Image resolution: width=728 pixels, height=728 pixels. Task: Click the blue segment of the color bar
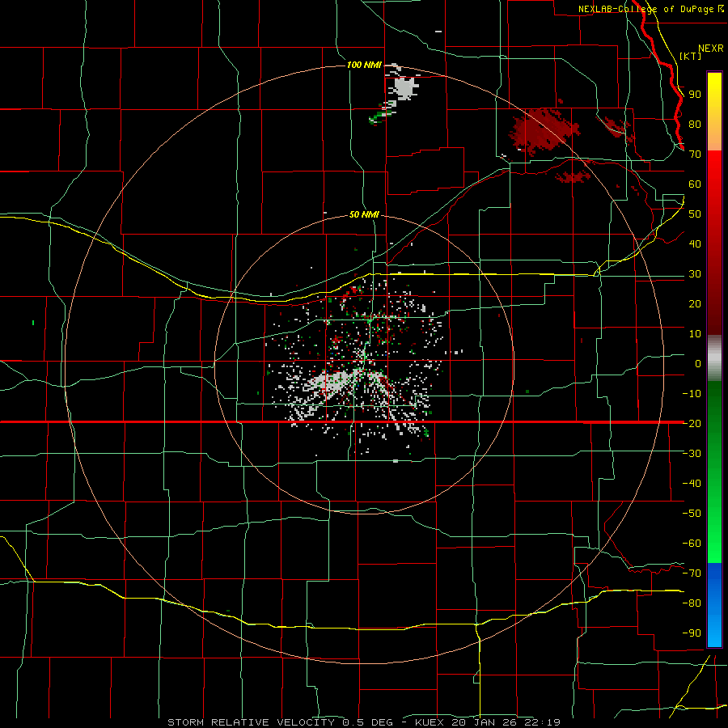pos(714,605)
